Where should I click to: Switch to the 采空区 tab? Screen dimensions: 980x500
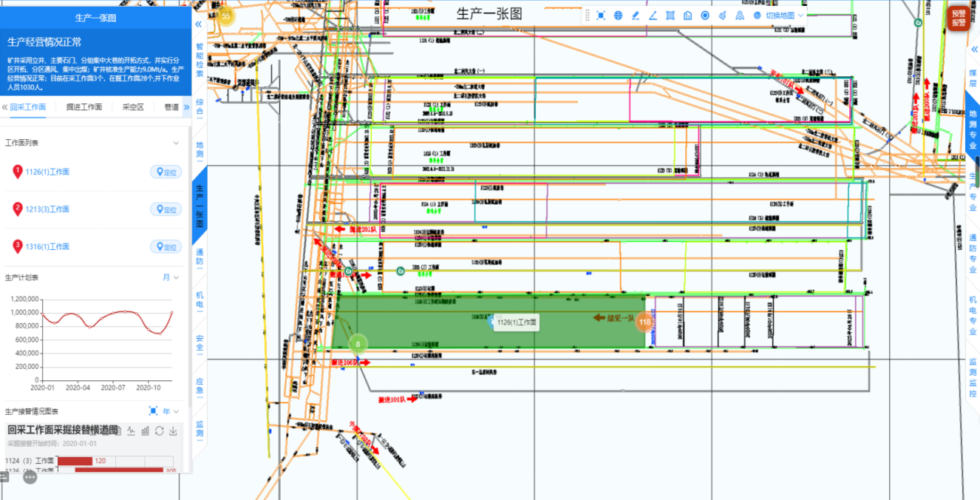(133, 107)
